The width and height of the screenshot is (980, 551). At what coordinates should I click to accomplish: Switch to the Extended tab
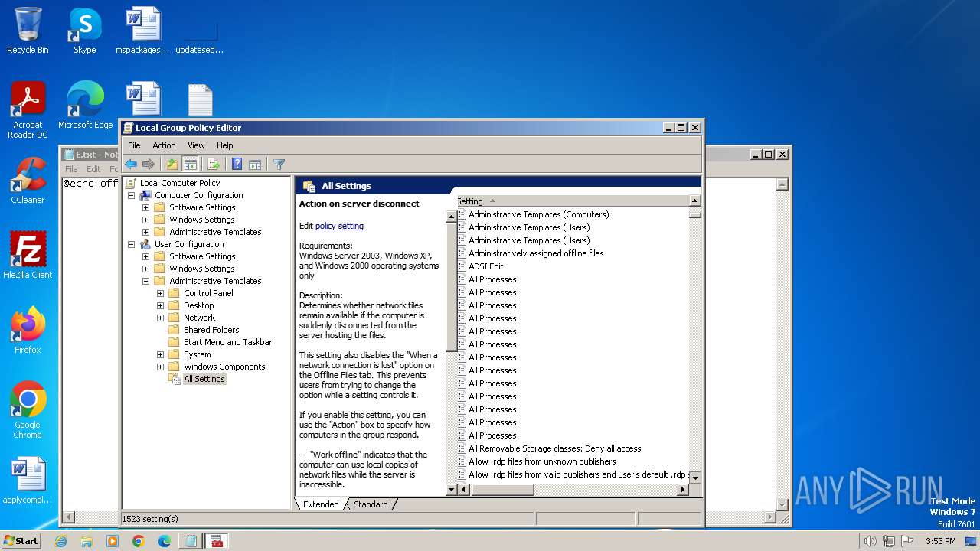click(x=320, y=504)
